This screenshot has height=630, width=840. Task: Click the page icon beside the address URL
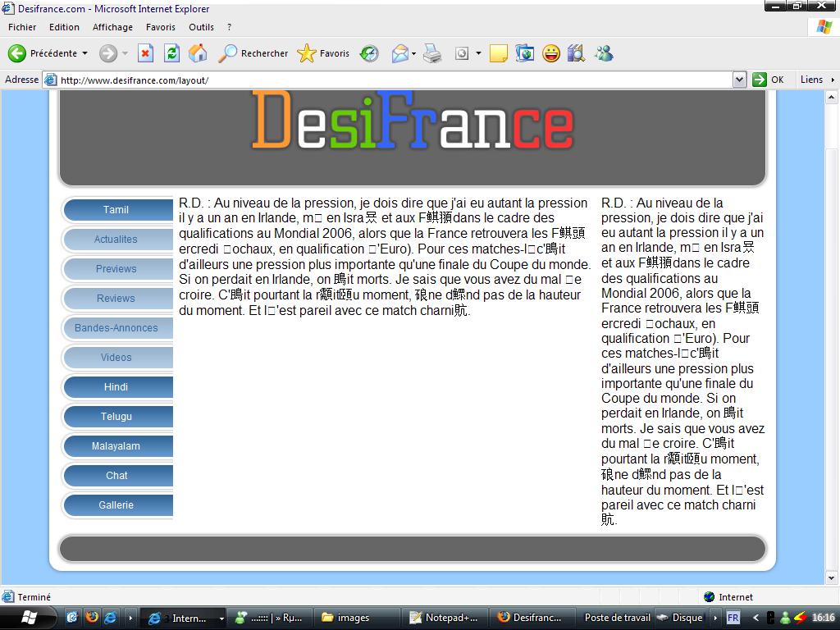[50, 80]
